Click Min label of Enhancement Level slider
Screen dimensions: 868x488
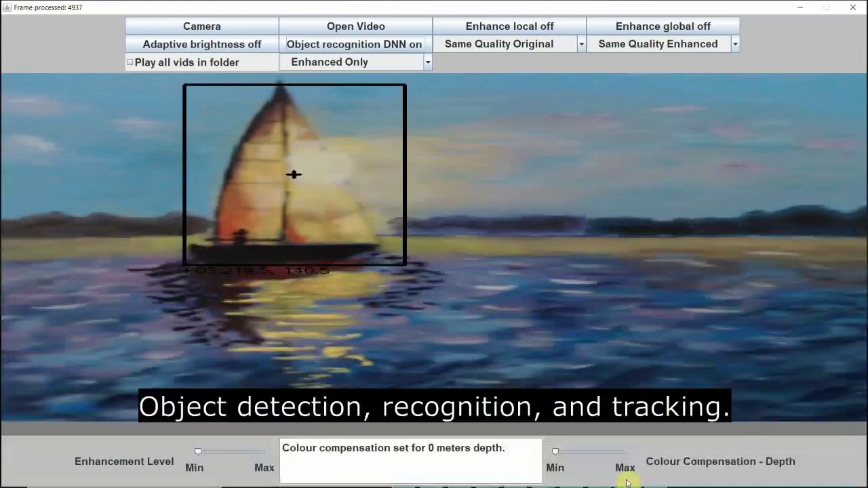pos(195,468)
